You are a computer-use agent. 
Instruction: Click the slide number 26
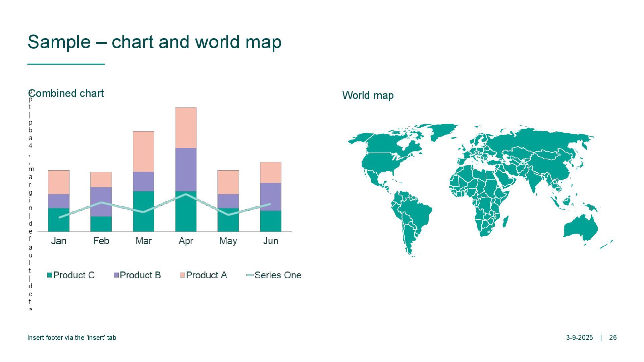click(613, 338)
